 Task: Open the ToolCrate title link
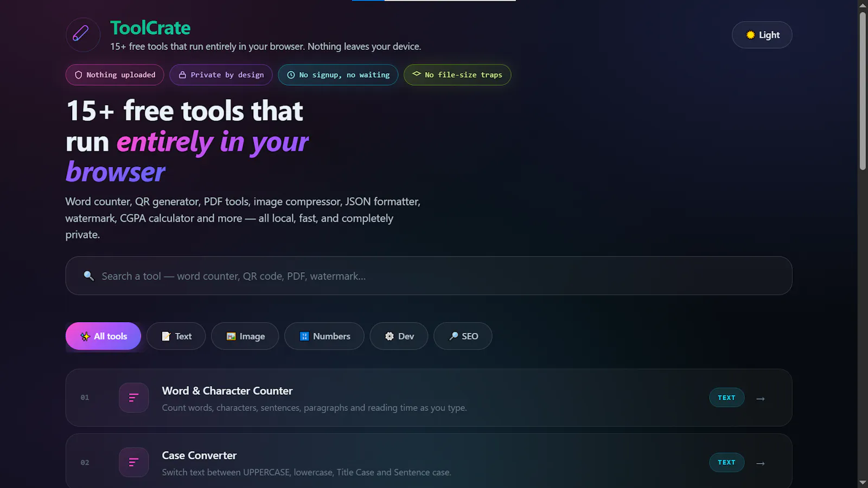(150, 28)
